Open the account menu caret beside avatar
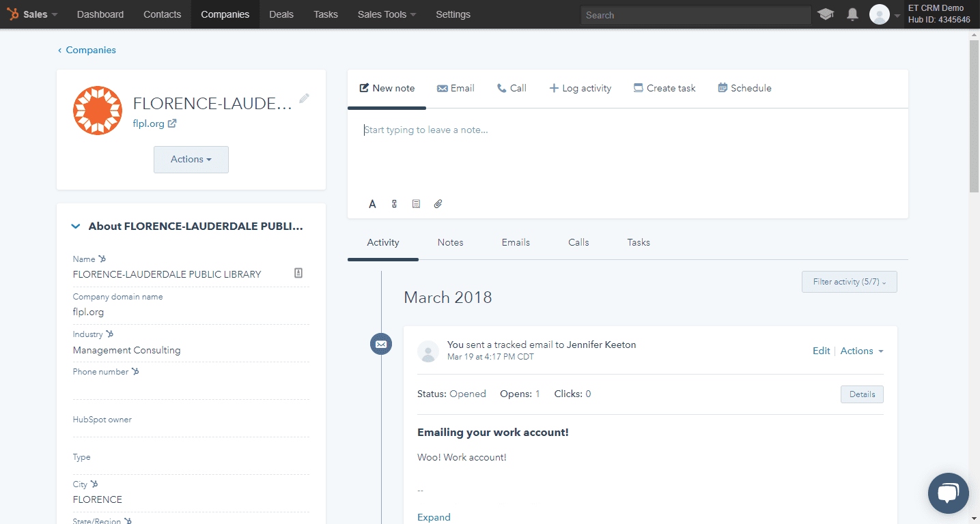This screenshot has height=524, width=980. (897, 15)
